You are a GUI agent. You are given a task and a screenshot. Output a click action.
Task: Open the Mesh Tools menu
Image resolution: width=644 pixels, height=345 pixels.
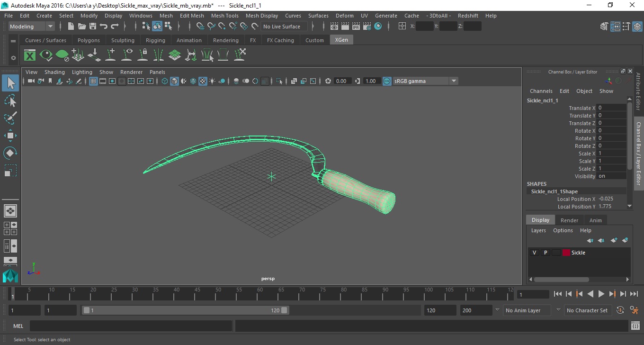pos(224,16)
